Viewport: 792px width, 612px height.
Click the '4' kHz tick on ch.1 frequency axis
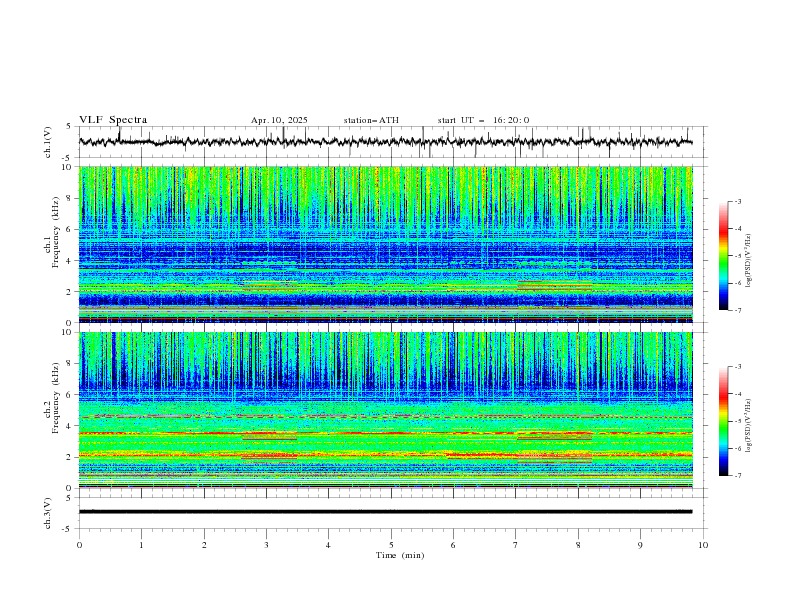point(70,261)
